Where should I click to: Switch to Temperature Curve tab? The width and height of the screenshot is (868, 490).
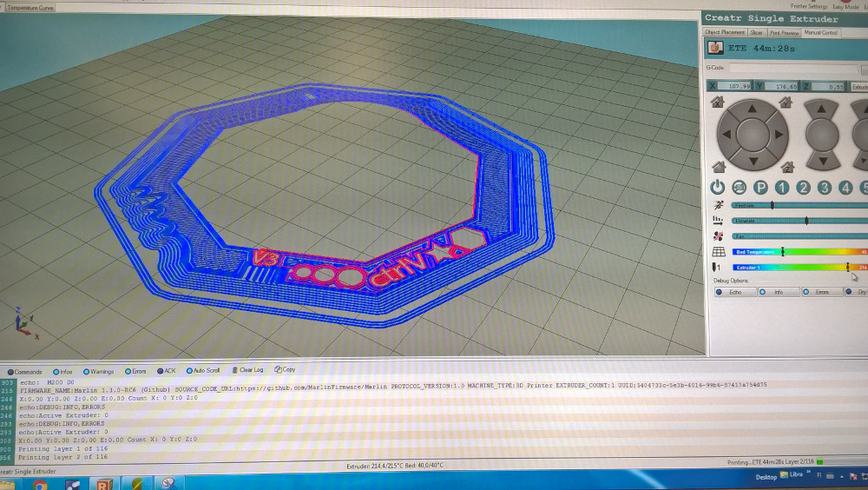[x=30, y=8]
